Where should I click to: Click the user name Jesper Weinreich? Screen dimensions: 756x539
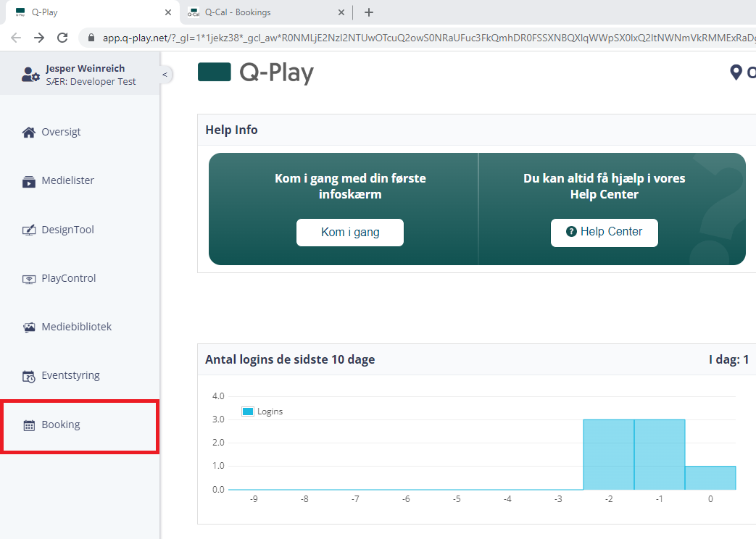86,68
